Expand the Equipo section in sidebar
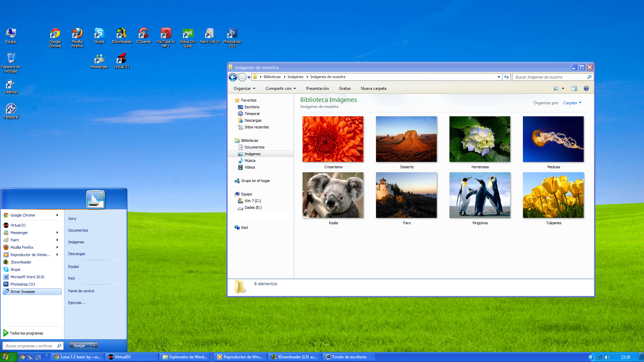 click(233, 194)
